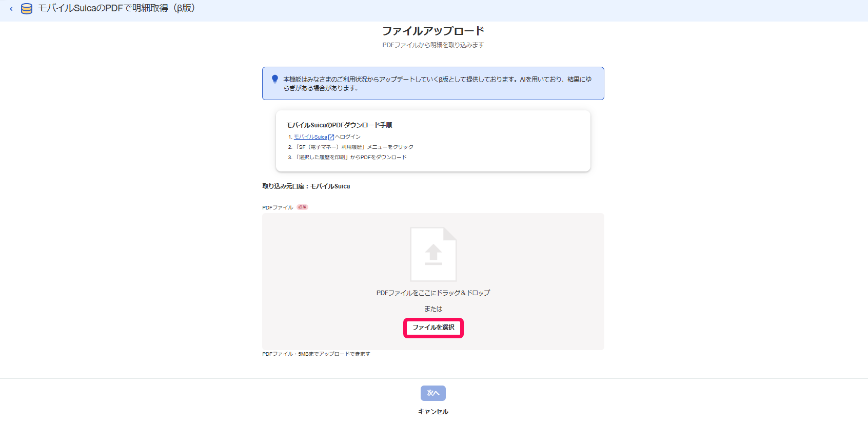The width and height of the screenshot is (868, 423).
Task: Click the 5MBまでアップロードできます note
Action: pyautogui.click(x=316, y=354)
